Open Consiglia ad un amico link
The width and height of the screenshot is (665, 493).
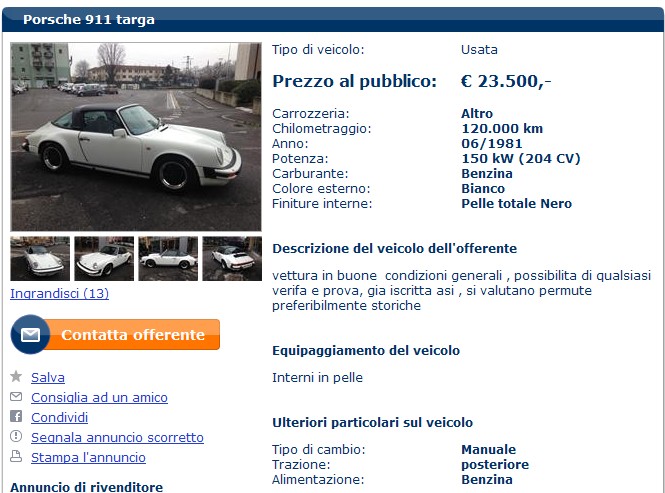[99, 398]
